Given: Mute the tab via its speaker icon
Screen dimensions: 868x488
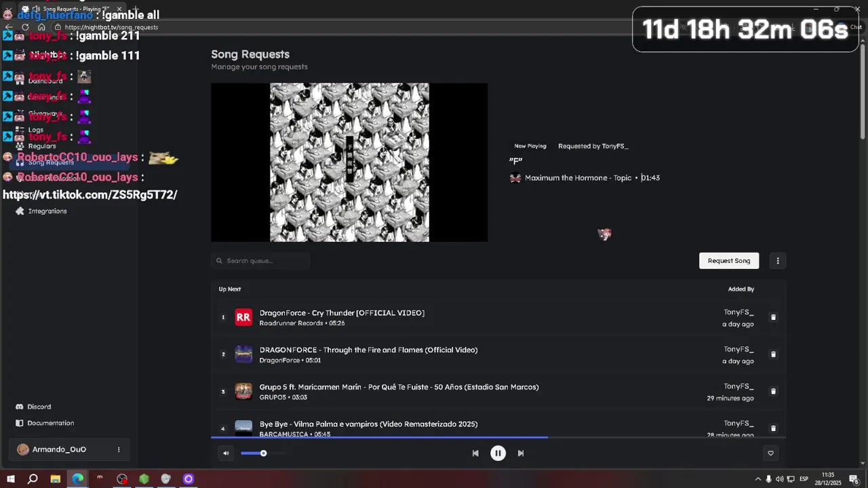Looking at the screenshot, I should point(35,9).
